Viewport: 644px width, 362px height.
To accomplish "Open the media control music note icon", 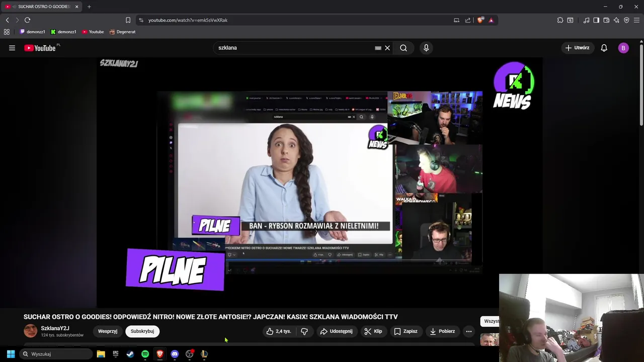I will pyautogui.click(x=586, y=20).
